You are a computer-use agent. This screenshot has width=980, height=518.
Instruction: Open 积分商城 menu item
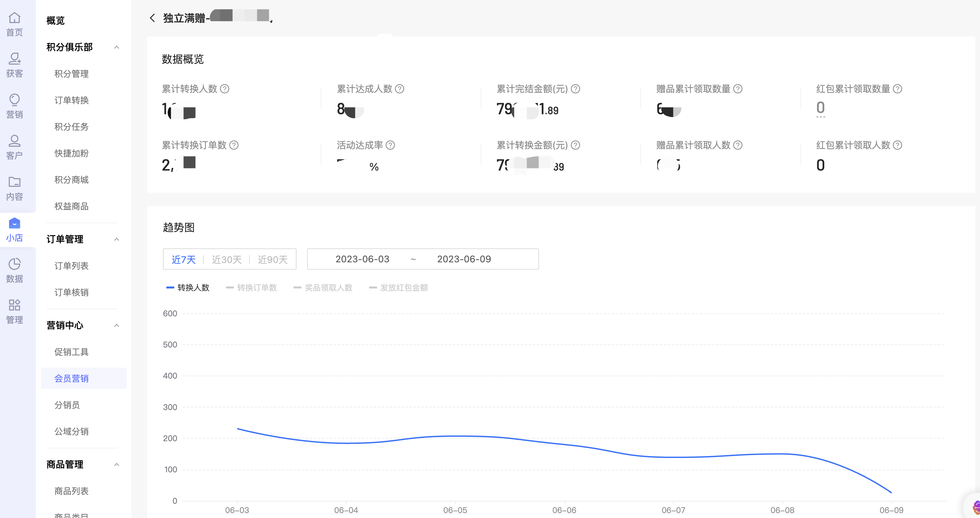[x=72, y=180]
